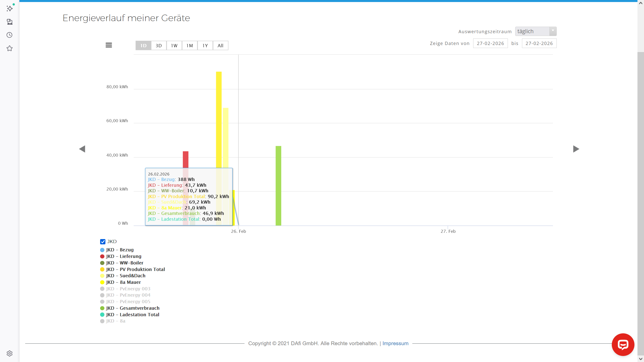Click the yellow JKD – 8a Mauer legend swatch
This screenshot has height=362, width=644.
[x=102, y=282]
